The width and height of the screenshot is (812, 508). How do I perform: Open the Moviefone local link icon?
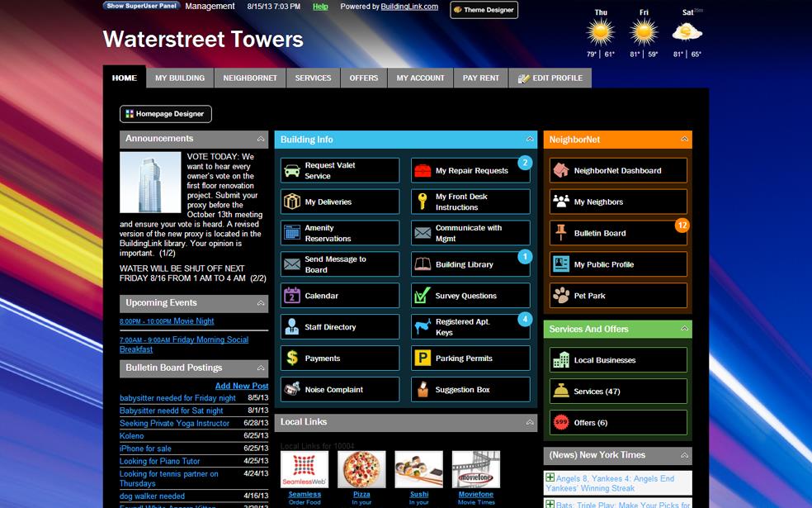[474, 468]
